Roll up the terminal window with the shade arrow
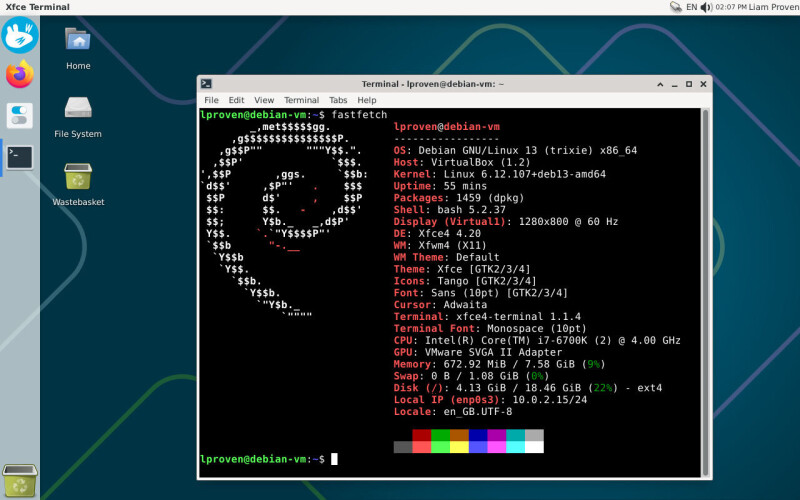The width and height of the screenshot is (800, 500). pos(660,84)
